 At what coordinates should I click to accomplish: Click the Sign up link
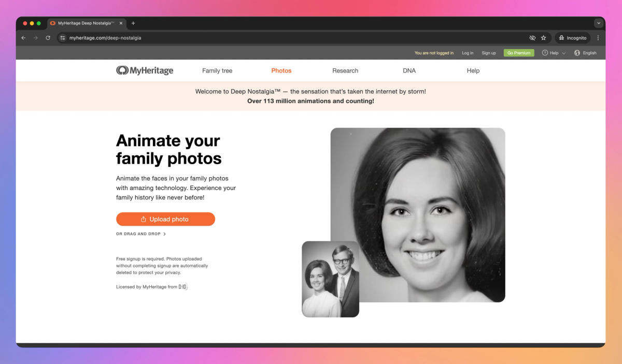(489, 53)
